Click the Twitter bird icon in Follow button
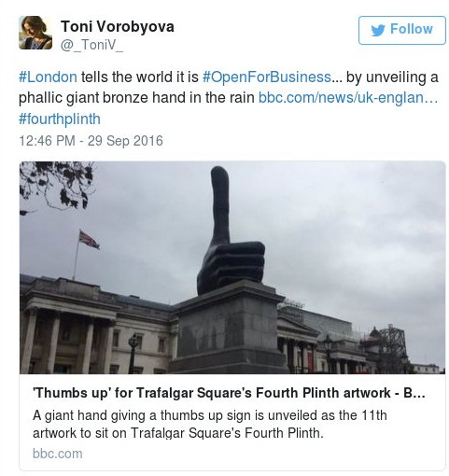The width and height of the screenshot is (449, 476). [378, 30]
